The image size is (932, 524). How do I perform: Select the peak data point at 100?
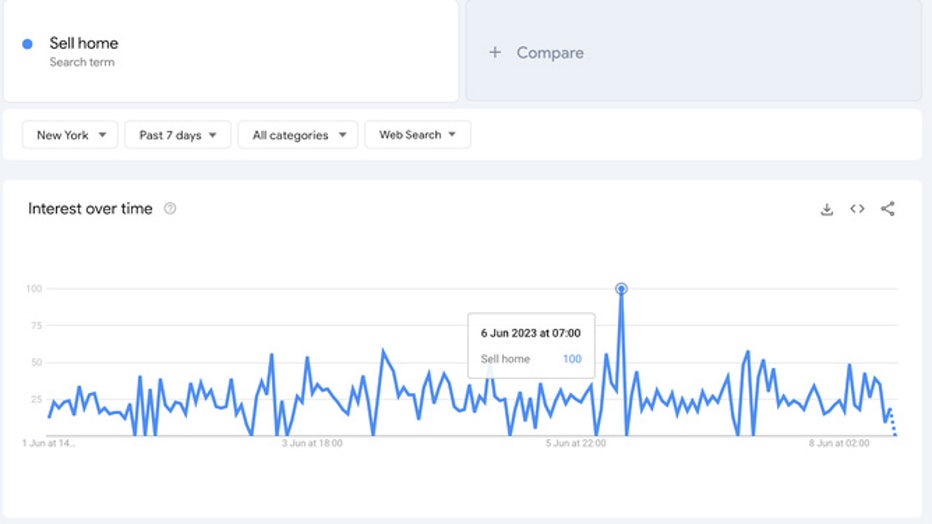[x=621, y=289]
